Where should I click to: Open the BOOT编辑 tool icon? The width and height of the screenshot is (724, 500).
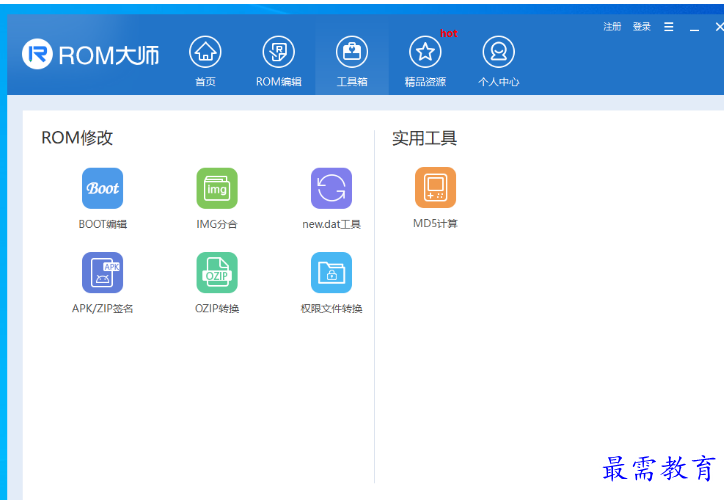point(103,188)
